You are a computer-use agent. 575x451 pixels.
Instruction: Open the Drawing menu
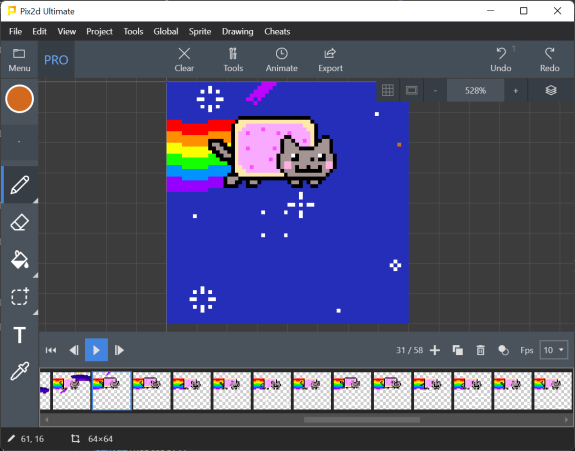pos(238,32)
